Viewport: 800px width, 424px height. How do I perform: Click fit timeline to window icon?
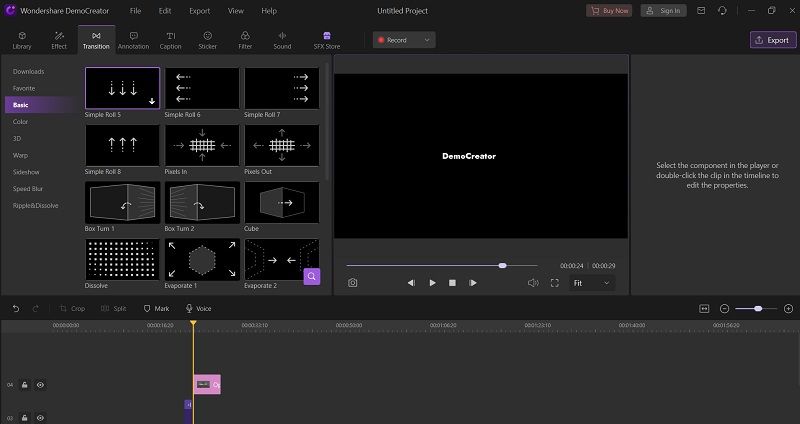(704, 309)
